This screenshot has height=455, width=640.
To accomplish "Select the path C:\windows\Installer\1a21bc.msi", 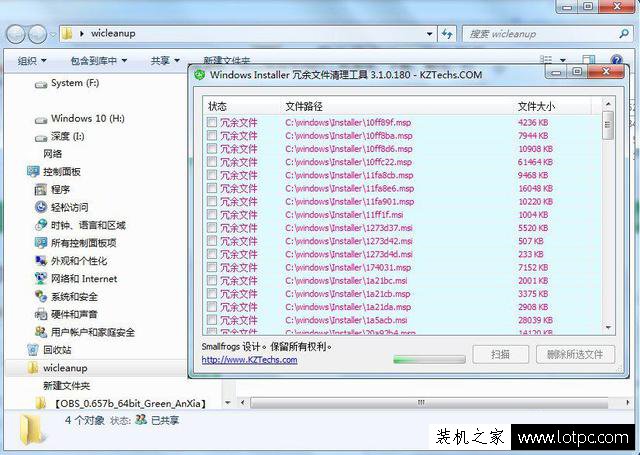I will (346, 281).
